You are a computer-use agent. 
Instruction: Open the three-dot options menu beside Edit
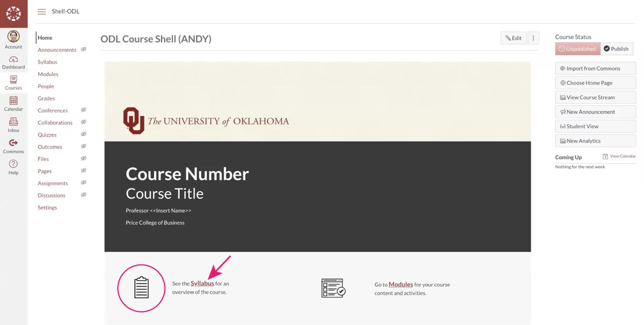click(533, 38)
